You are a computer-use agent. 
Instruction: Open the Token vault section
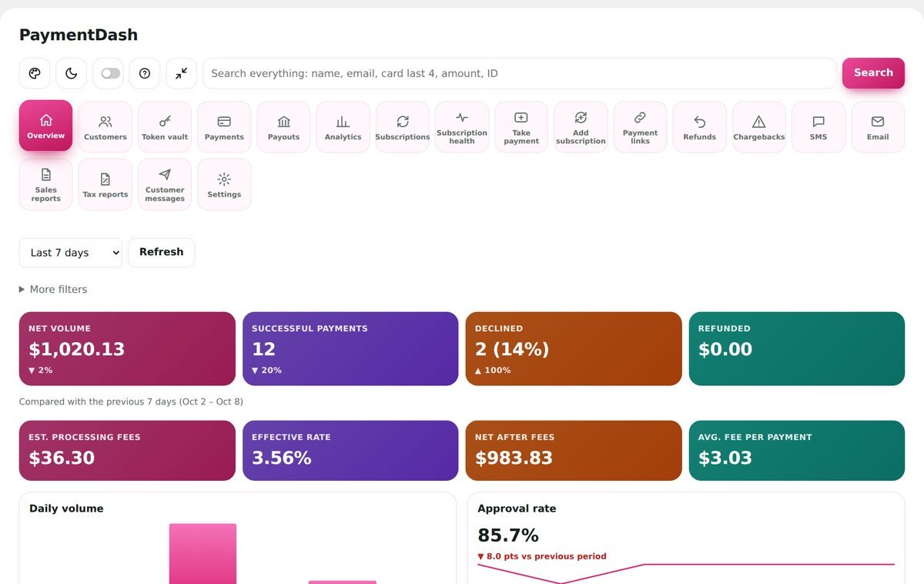(165, 126)
